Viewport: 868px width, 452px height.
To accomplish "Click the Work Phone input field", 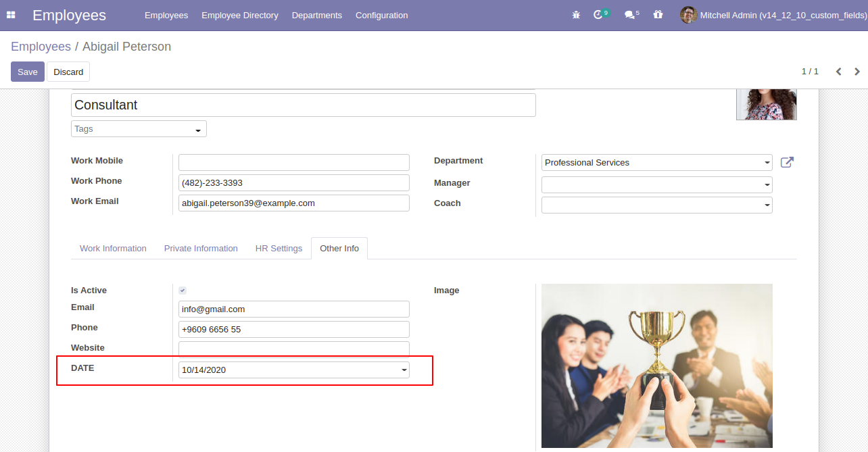I will [294, 182].
